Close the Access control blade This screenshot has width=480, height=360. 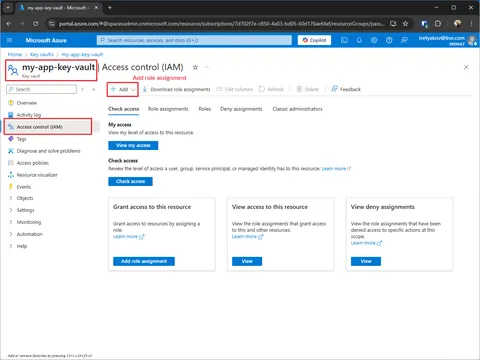tap(466, 67)
